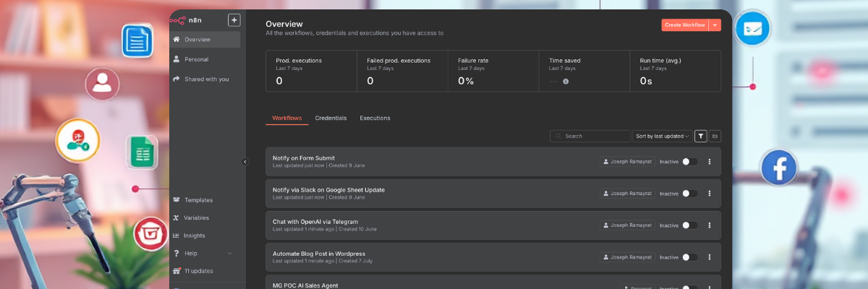This screenshot has width=868, height=289.
Task: Expand the Create Workflow dropdown arrow
Action: pyautogui.click(x=715, y=25)
